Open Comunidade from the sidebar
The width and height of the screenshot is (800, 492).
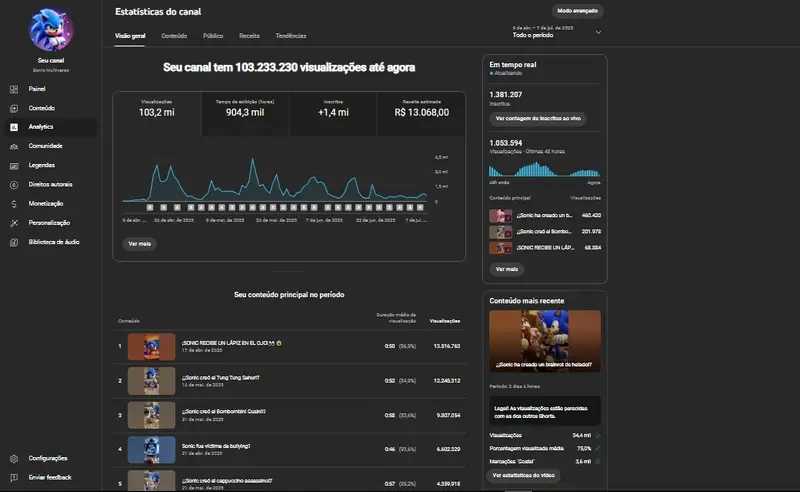pos(14,146)
